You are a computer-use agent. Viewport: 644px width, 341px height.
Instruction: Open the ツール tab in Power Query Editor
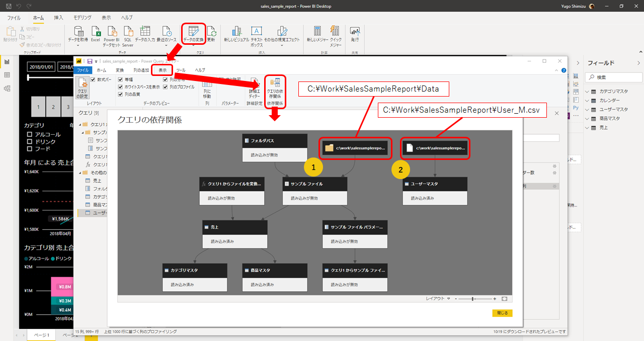tap(181, 70)
